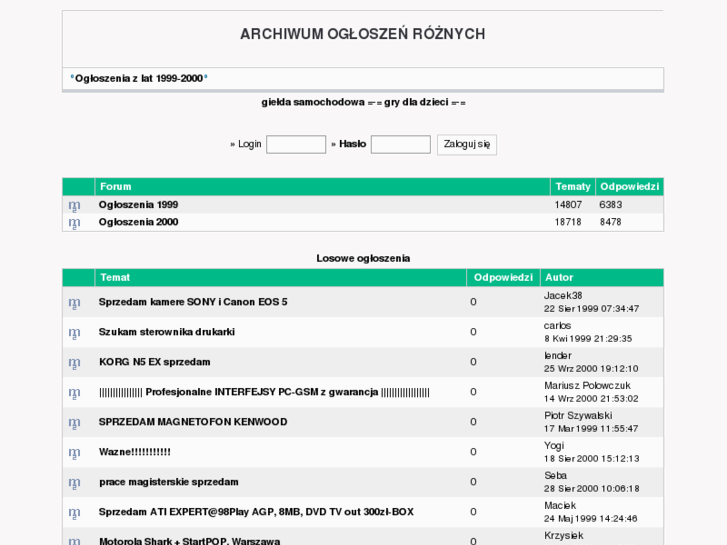Screen dimensions: 727x545
Task: Open SPRZEDAM MAGNETOFON KENWOOD post
Action: point(193,422)
